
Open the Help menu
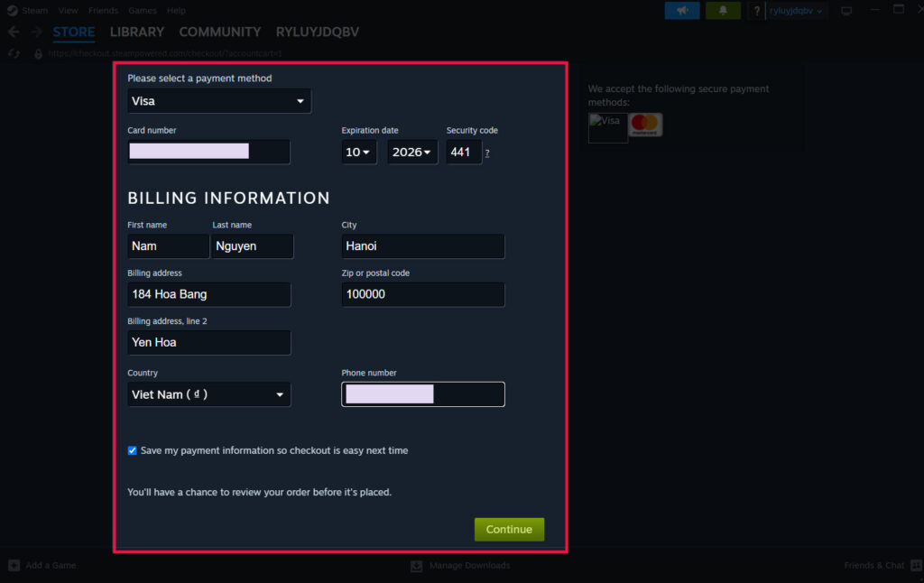click(x=176, y=10)
